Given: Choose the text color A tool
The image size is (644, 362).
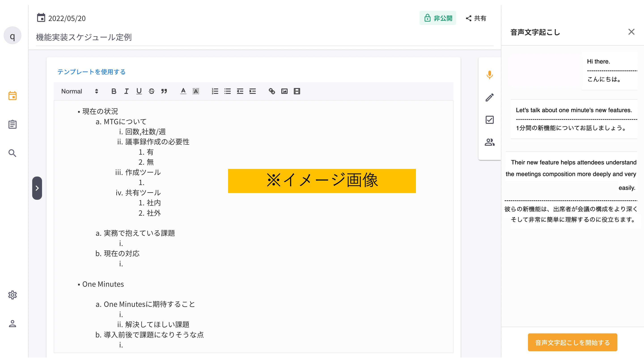Looking at the screenshot, I should (x=183, y=91).
